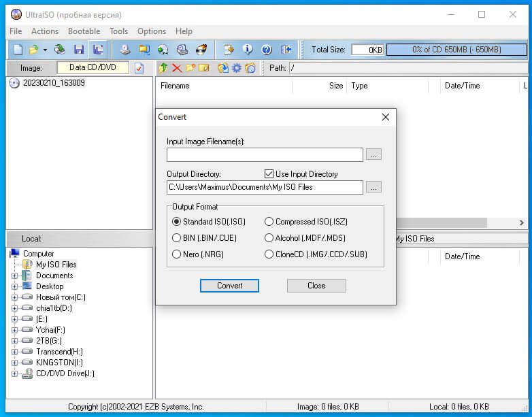Open the Bootable menu

click(x=84, y=31)
